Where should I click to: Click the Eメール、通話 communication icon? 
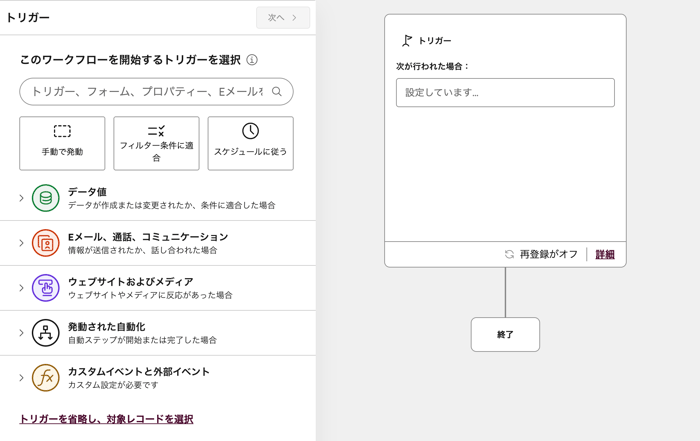click(x=45, y=243)
